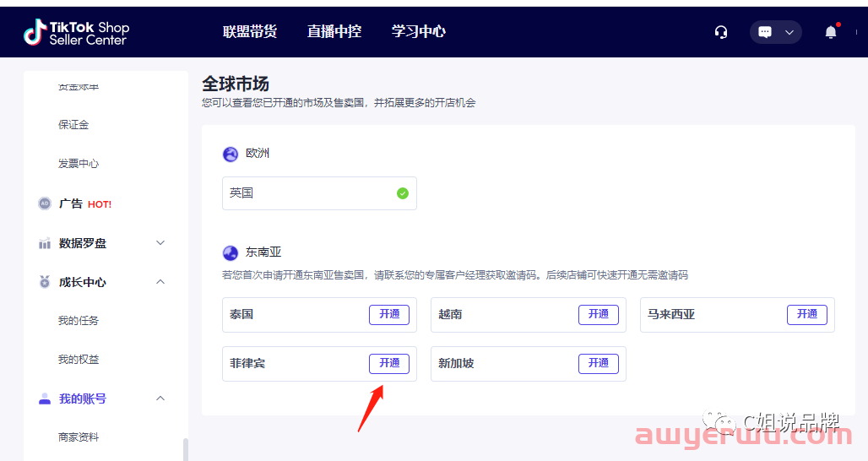Expand the 数据罗盘 chevron
The image size is (868, 461).
(160, 243)
